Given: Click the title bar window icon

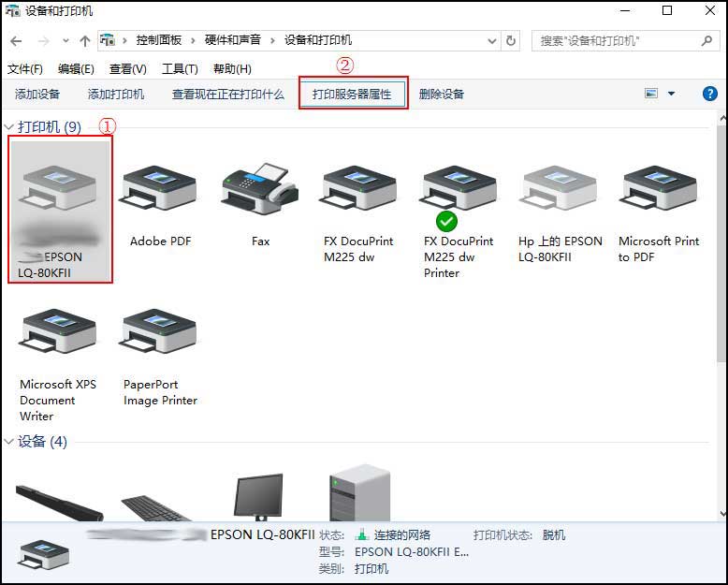Looking at the screenshot, I should click(x=12, y=10).
